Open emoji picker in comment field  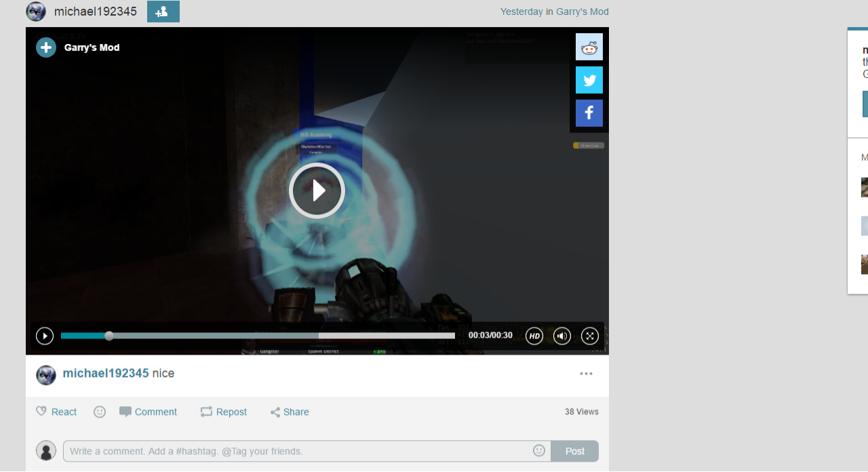(539, 450)
